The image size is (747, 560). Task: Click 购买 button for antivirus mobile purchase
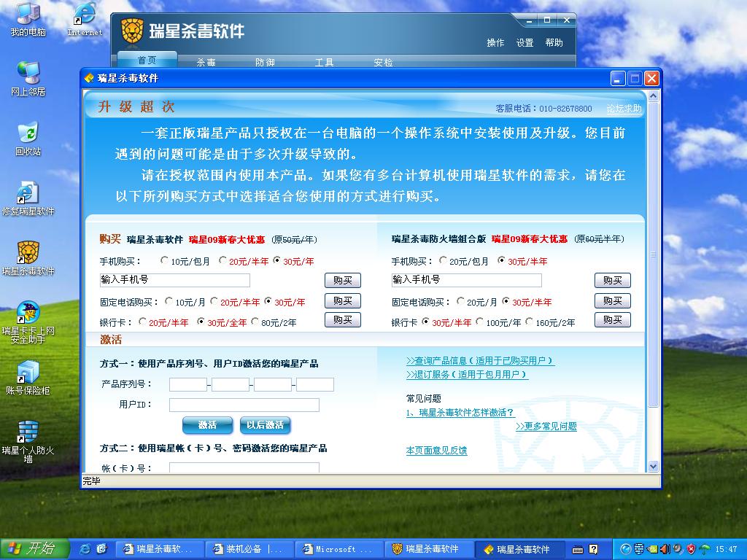click(343, 281)
